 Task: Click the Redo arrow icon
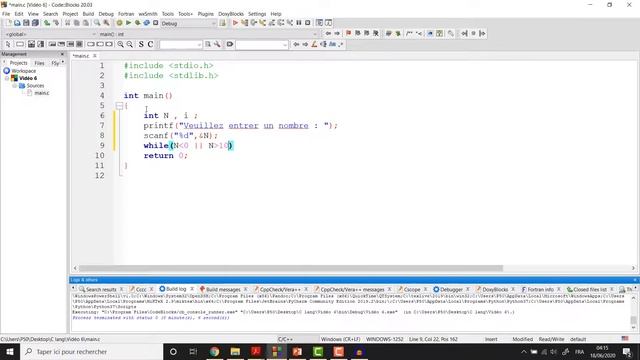[x=56, y=23]
